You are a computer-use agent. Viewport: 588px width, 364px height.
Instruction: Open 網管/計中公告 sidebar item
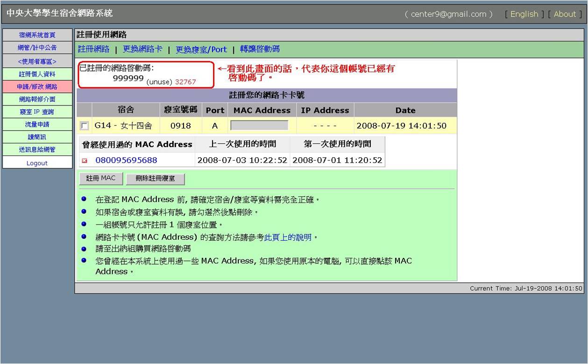pyautogui.click(x=37, y=48)
